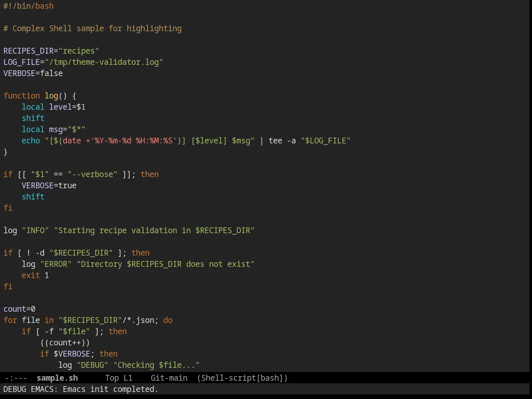Click "Directory $RECIPES_DIR does not exist" string
The image size is (532, 399).
pyautogui.click(x=166, y=264)
